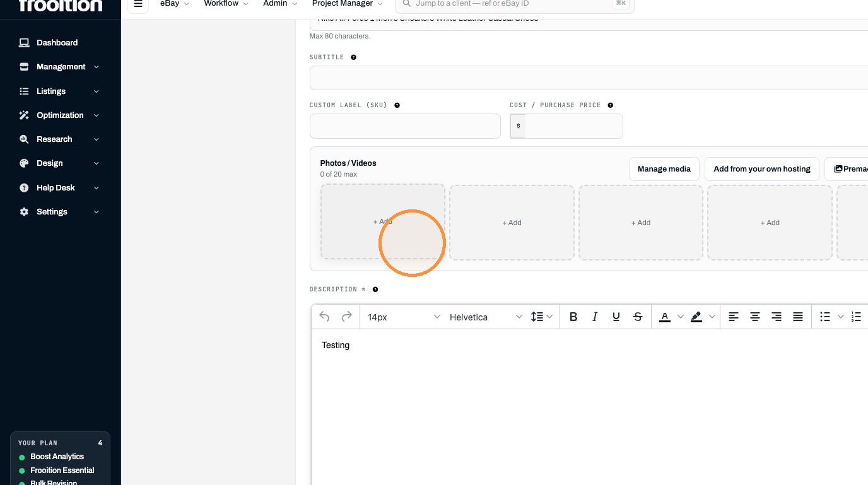Click Add from your own hosting
Viewport: 868px width, 485px height.
coord(762,168)
